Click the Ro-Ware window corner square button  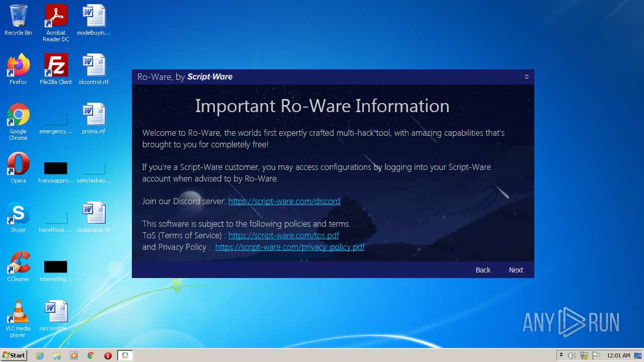coord(527,76)
